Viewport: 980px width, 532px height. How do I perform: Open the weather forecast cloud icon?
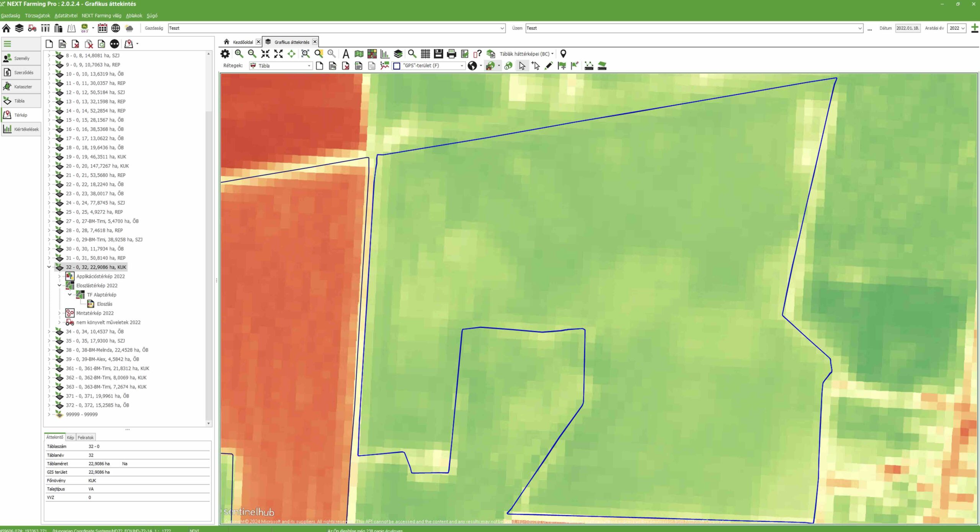129,28
